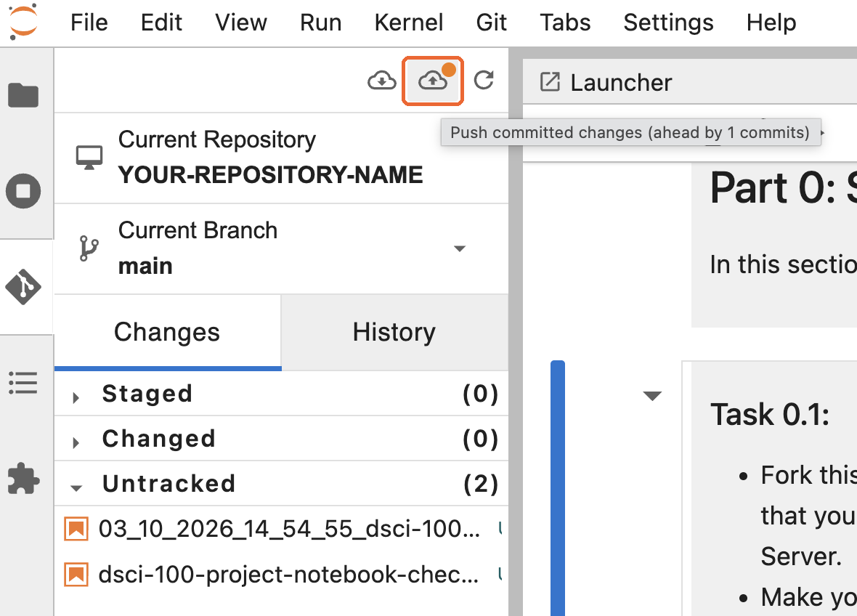857x616 pixels.
Task: Click the repository desktop monitor icon
Action: click(x=89, y=158)
